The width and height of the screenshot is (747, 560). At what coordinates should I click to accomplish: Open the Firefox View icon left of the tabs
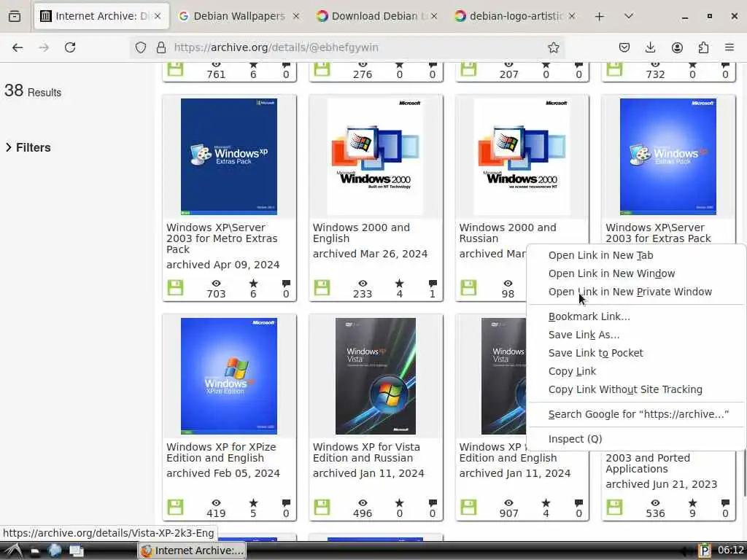[x=15, y=16]
